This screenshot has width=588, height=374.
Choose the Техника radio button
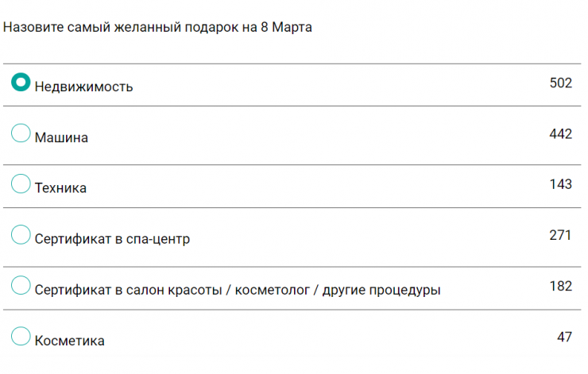tap(21, 184)
